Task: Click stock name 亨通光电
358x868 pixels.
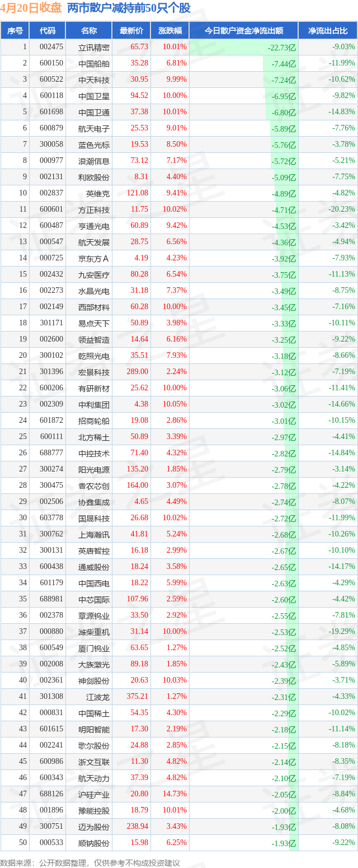Action: [94, 226]
